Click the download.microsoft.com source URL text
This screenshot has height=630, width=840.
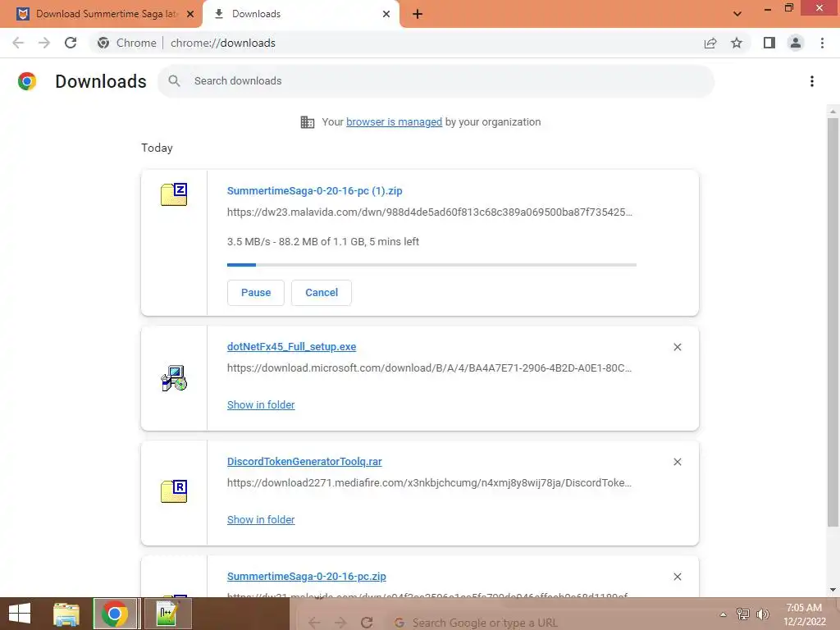coord(430,368)
